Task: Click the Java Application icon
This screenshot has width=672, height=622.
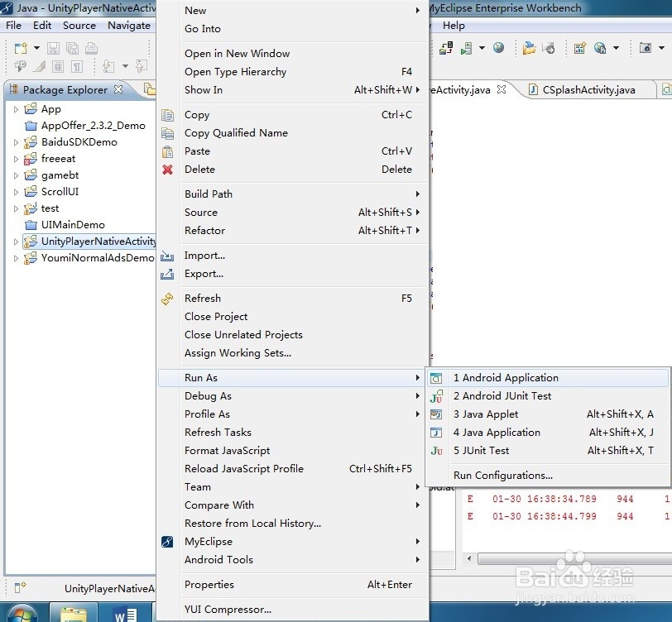Action: point(436,433)
